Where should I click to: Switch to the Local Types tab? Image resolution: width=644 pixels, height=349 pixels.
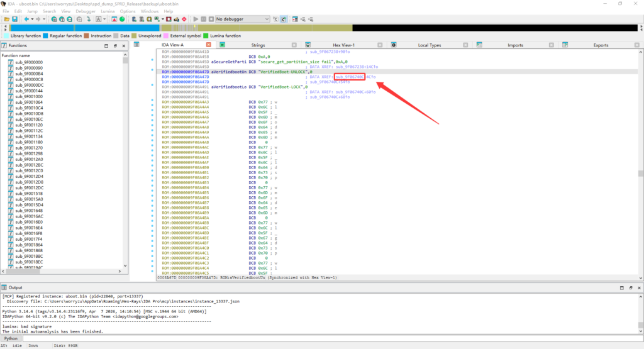(x=429, y=45)
